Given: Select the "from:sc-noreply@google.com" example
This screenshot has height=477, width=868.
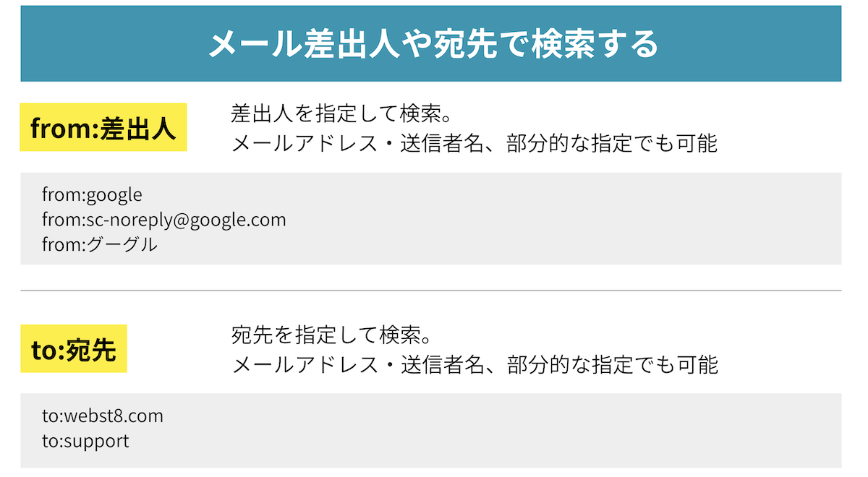Looking at the screenshot, I should pos(163,220).
